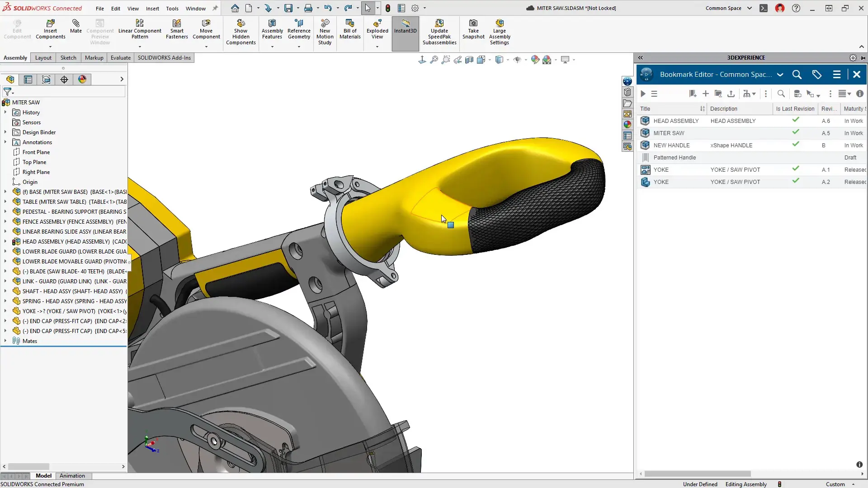
Task: Click the Section View icon
Action: (x=469, y=60)
